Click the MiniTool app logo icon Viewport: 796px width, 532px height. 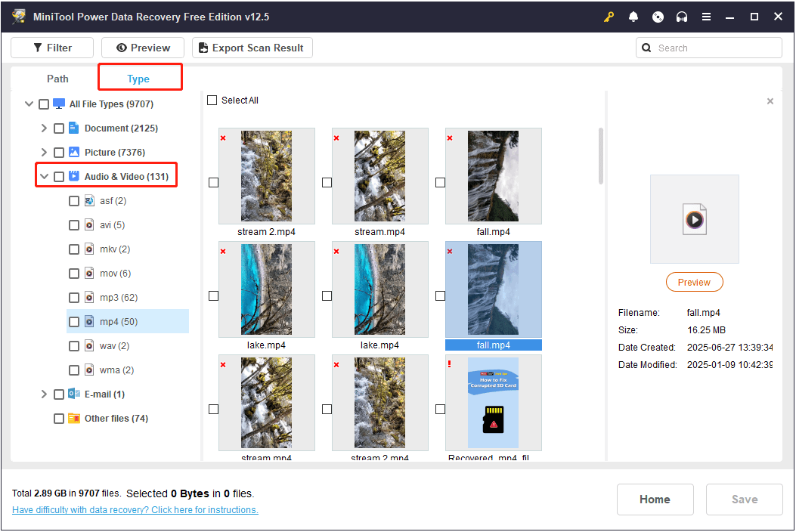[x=20, y=16]
